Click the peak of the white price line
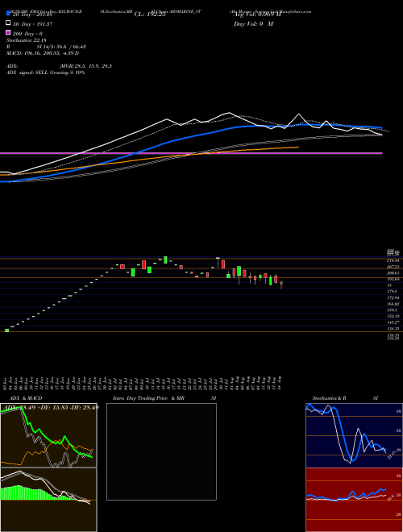The image size is (403, 532). click(230, 113)
